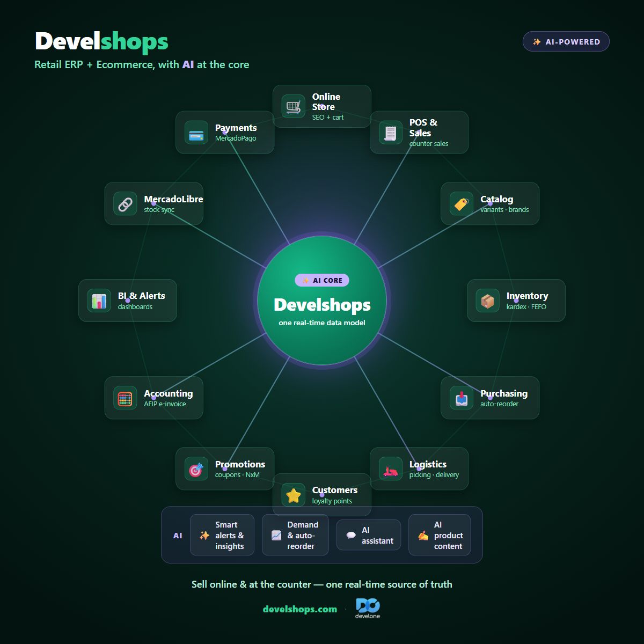Click the 'Online Store' label
The height and width of the screenshot is (644, 644).
click(x=326, y=101)
